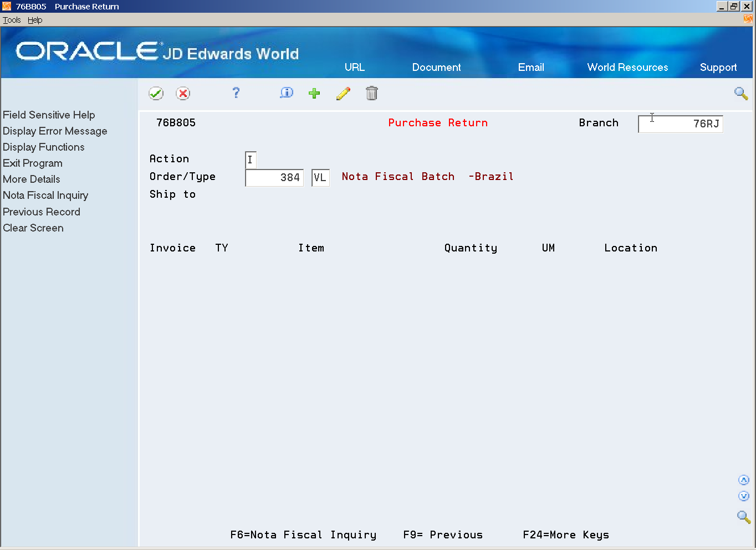Choose Exit Program in sidebar
This screenshot has width=756, height=550.
click(33, 163)
